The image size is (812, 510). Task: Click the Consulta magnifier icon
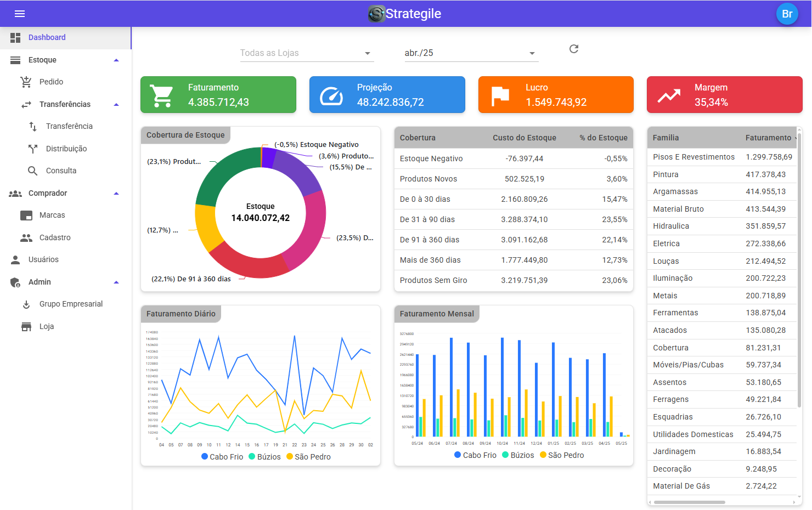coord(33,171)
